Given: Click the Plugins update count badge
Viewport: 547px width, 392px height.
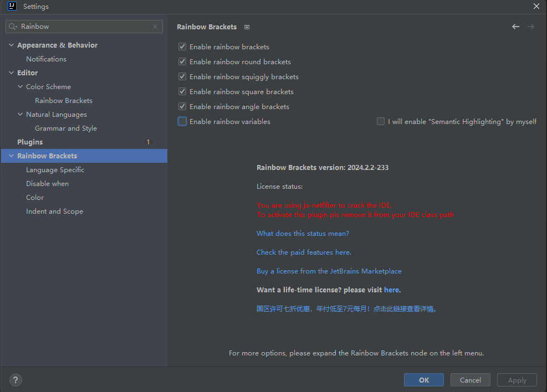Looking at the screenshot, I should (x=148, y=142).
